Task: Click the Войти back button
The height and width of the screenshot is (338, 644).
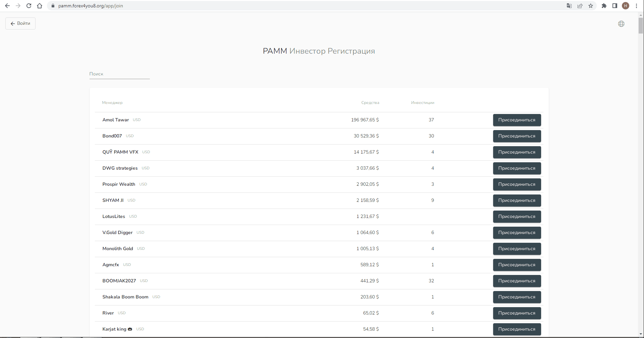Action: 20,23
